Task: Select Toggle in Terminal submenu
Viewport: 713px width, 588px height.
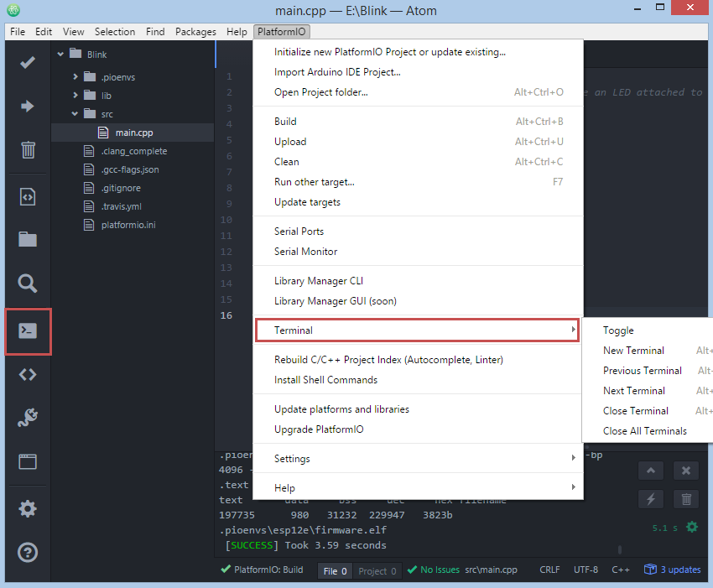Action: pyautogui.click(x=648, y=330)
